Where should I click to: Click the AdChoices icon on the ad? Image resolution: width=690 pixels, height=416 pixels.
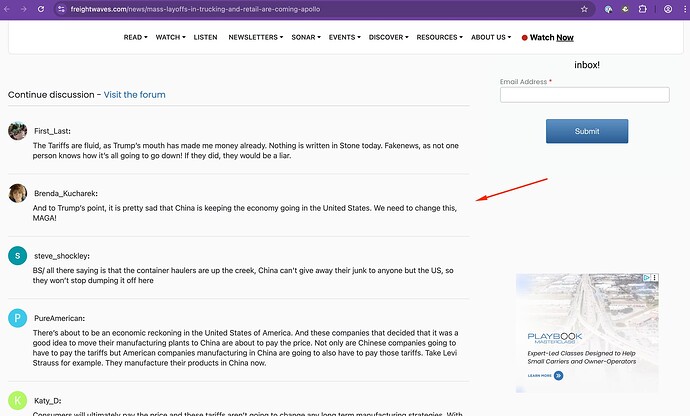click(646, 277)
